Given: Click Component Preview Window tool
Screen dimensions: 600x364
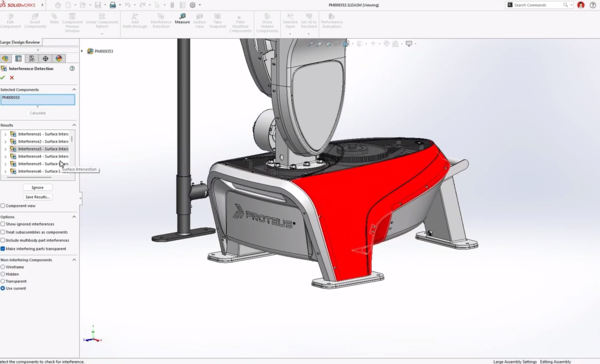Looking at the screenshot, I should [72, 23].
